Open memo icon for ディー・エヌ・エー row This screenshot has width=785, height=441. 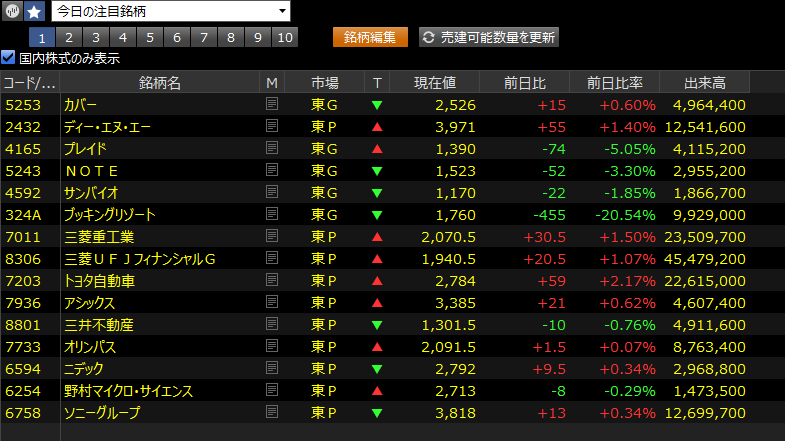tap(272, 126)
